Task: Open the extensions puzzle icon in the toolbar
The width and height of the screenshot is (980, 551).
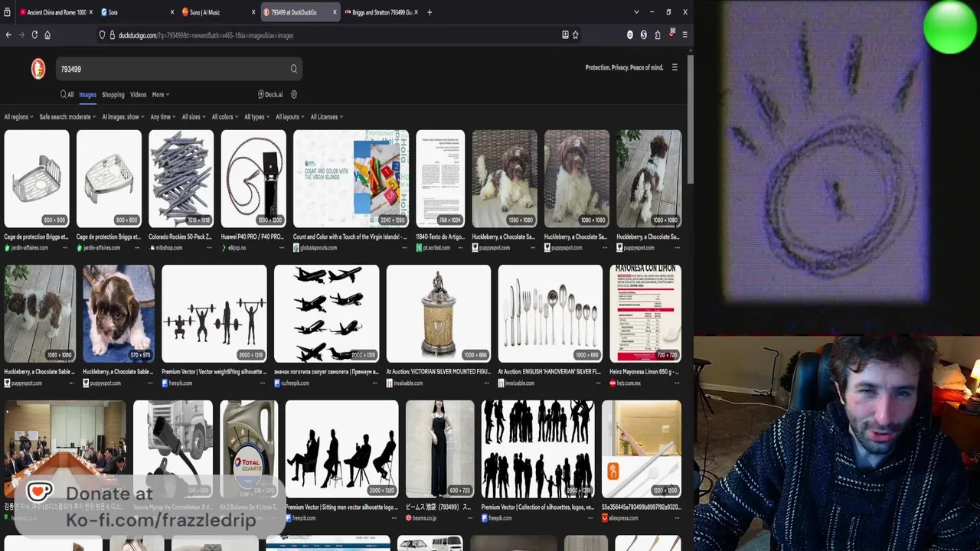Action: (658, 35)
